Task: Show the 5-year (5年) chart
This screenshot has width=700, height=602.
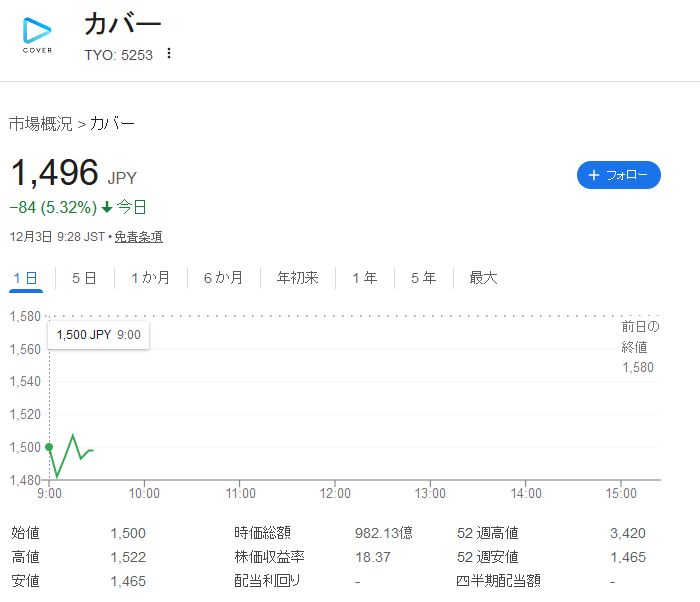Action: (x=423, y=278)
